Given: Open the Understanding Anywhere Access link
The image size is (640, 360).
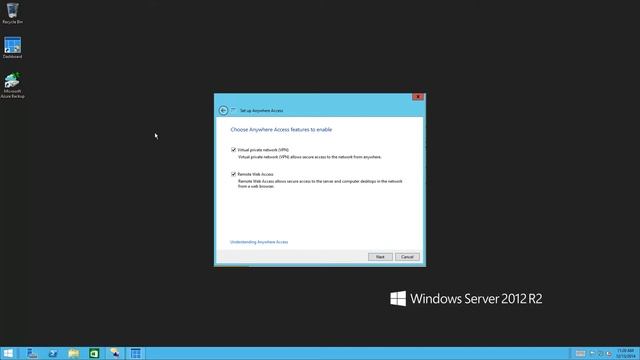Looking at the screenshot, I should click(259, 242).
